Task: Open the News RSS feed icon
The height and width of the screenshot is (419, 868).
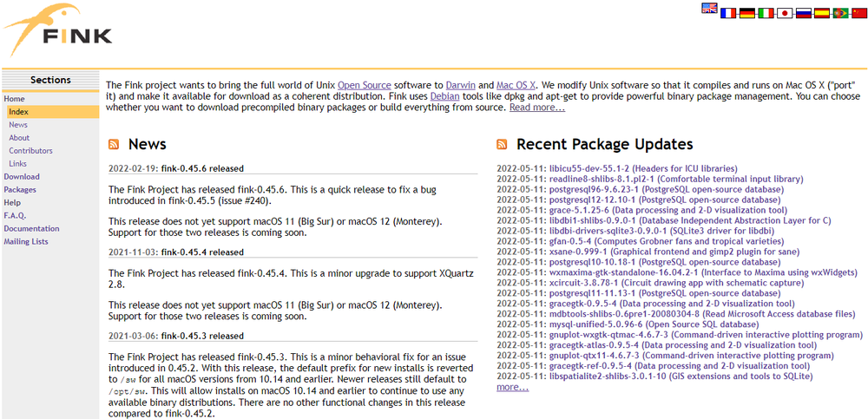Action: pyautogui.click(x=114, y=145)
